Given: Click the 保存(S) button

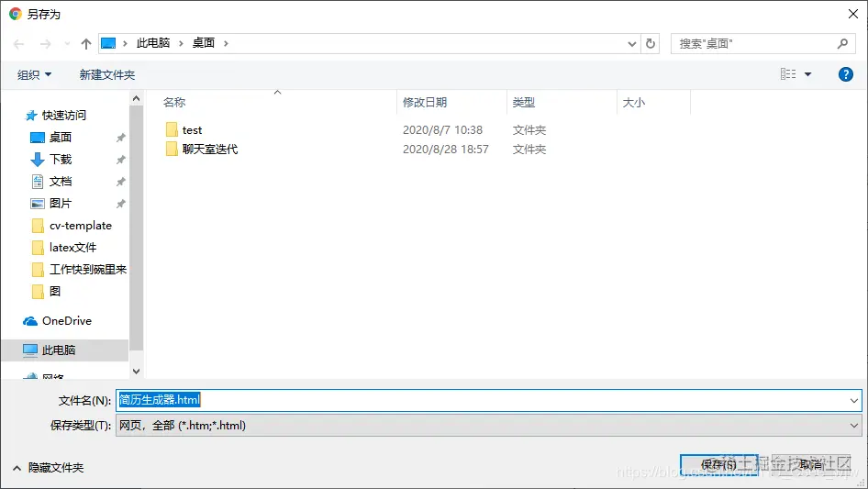Looking at the screenshot, I should (718, 464).
